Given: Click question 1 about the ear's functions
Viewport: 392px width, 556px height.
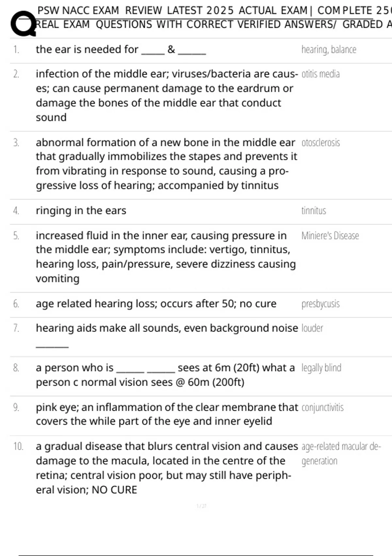Looking at the screenshot, I should [x=121, y=49].
